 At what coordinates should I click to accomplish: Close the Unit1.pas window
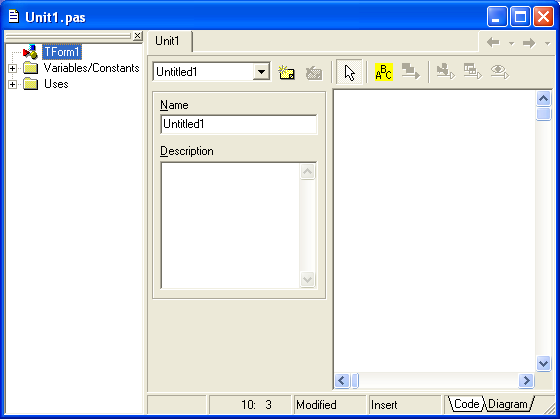click(x=543, y=16)
